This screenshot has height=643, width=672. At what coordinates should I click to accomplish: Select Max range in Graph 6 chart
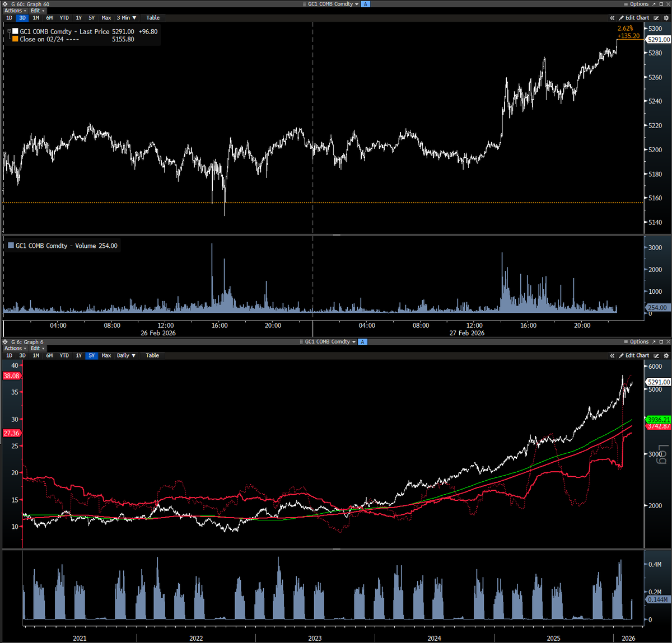tap(106, 355)
